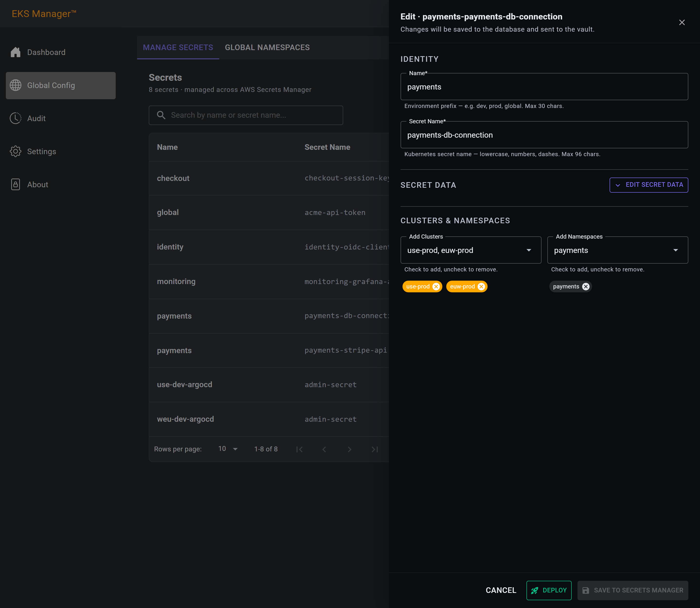
Task: Click payments-db-connection table cell
Action: click(x=346, y=316)
